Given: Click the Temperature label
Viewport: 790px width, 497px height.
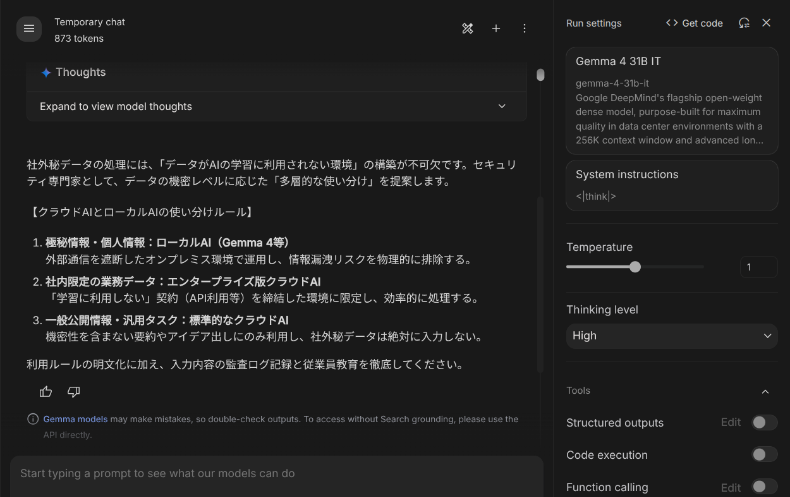Looking at the screenshot, I should tap(599, 247).
